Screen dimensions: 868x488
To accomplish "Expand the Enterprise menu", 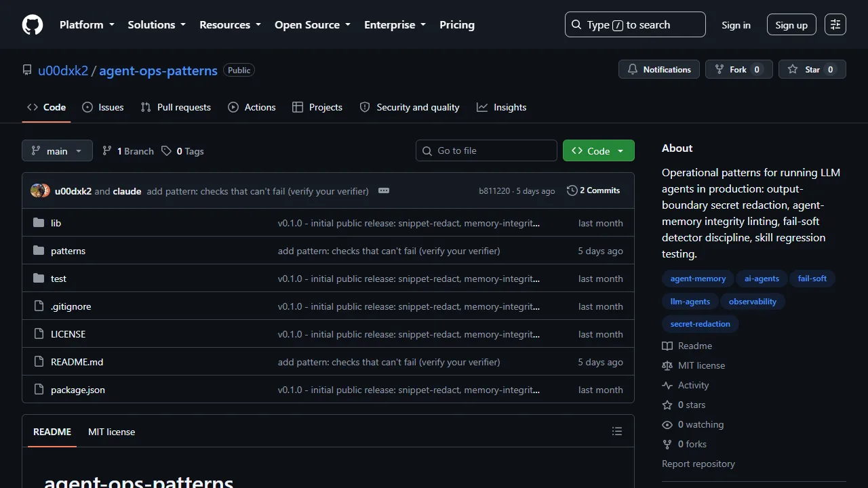I will click(x=395, y=25).
